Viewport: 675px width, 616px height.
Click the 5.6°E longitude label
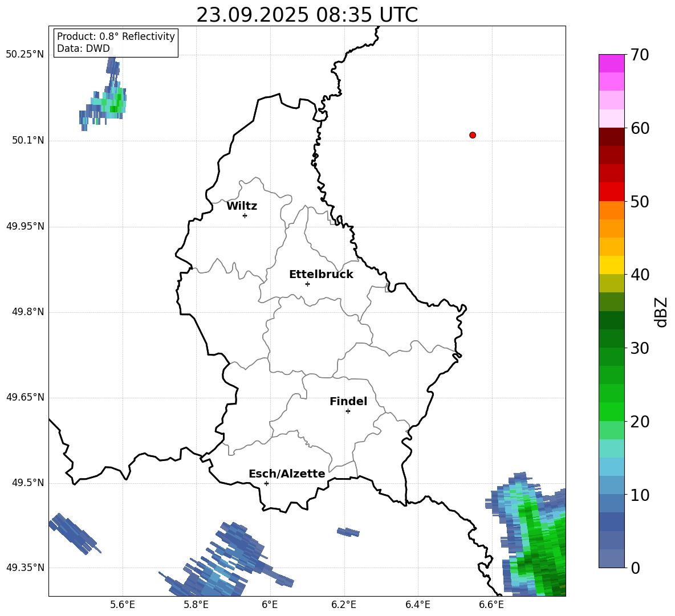[x=123, y=605]
